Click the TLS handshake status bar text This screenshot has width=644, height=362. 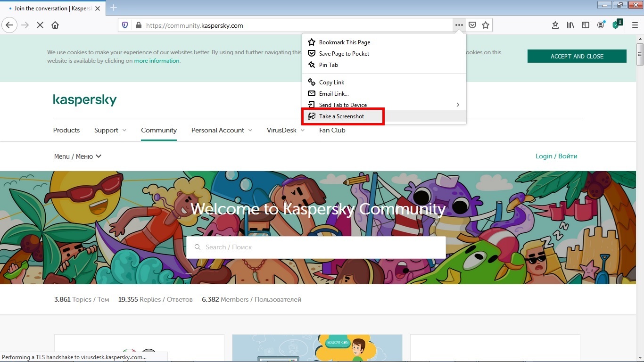[74, 357]
